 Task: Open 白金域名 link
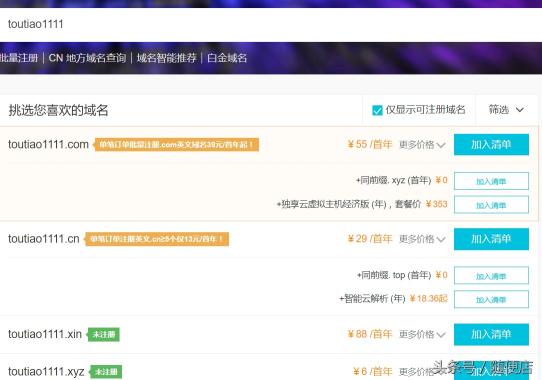[x=227, y=58]
